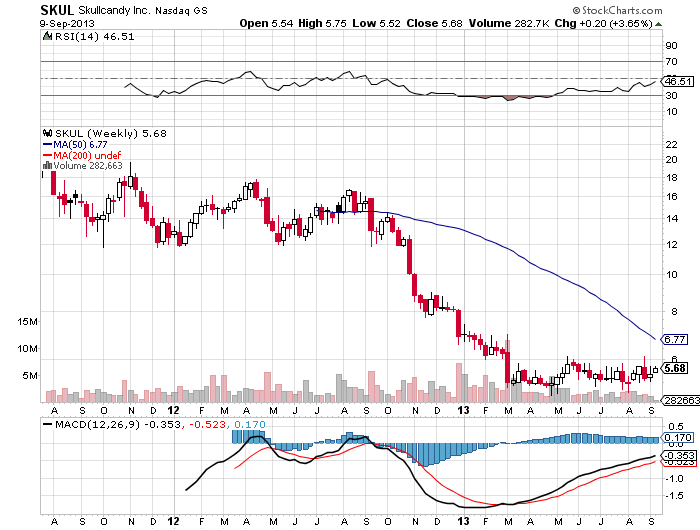Click the 'Volume 282,663' legend text
This screenshot has width=700, height=530.
click(88, 166)
